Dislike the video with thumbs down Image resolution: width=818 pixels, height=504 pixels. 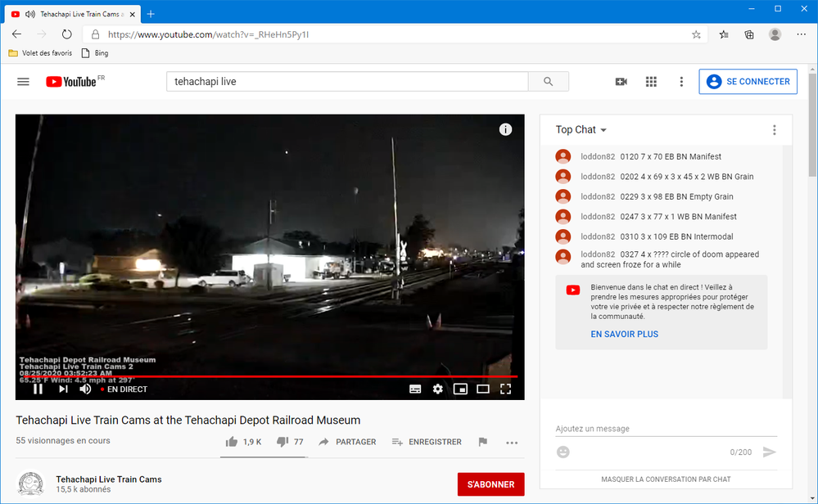tap(290, 442)
